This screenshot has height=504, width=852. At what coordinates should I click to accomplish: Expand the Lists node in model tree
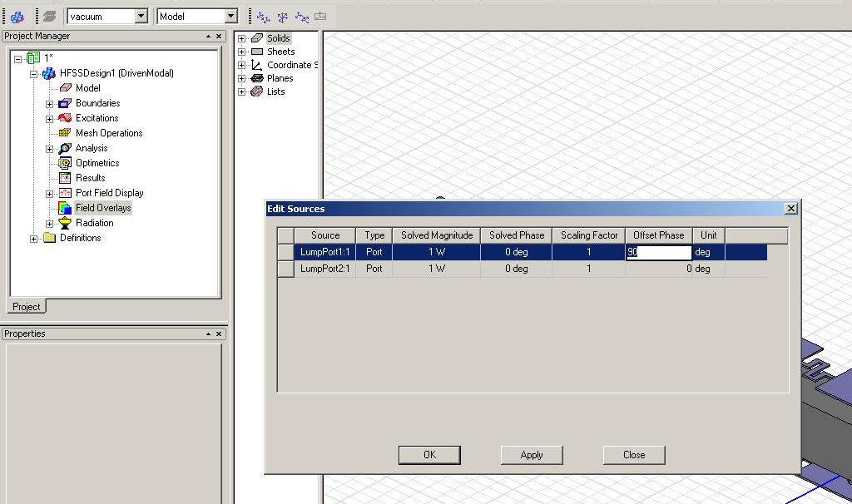242,91
